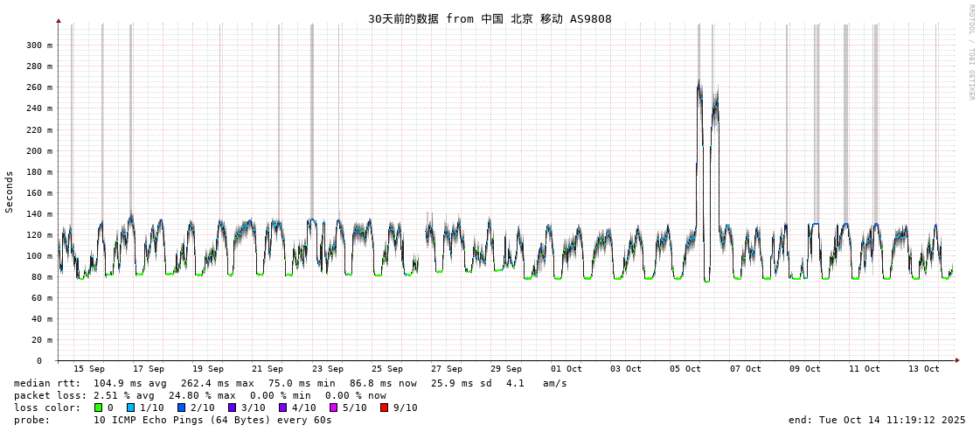Image resolution: width=980 pixels, height=432 pixels.
Task: Click the graph title mentioning AS9808
Action: (490, 19)
